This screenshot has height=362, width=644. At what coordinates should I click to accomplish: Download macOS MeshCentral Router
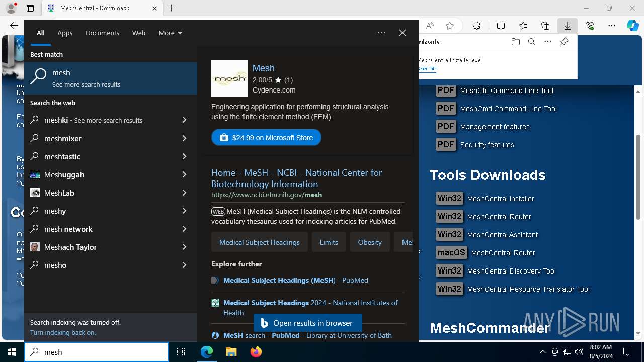click(486, 253)
